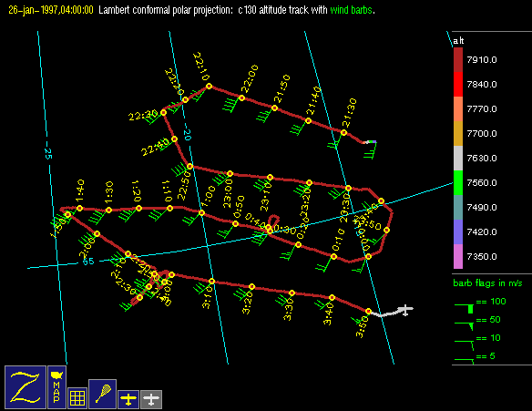Click the 21:30 track time marker
This screenshot has width=532, height=411.
coord(343,133)
